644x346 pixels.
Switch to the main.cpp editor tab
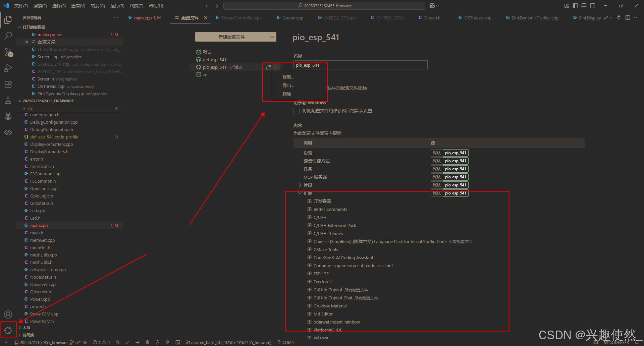coord(144,18)
